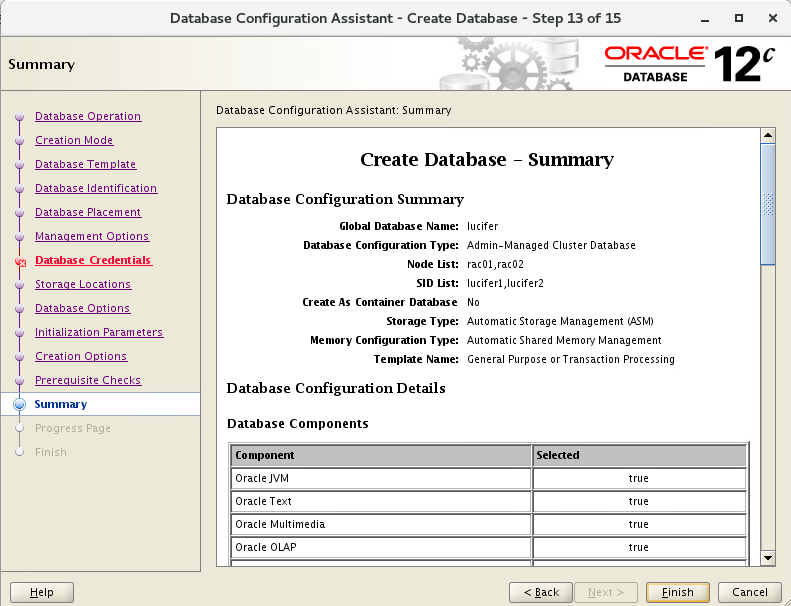791x606 pixels.
Task: Click General Purpose or Transaction Processing text
Action: 571,359
